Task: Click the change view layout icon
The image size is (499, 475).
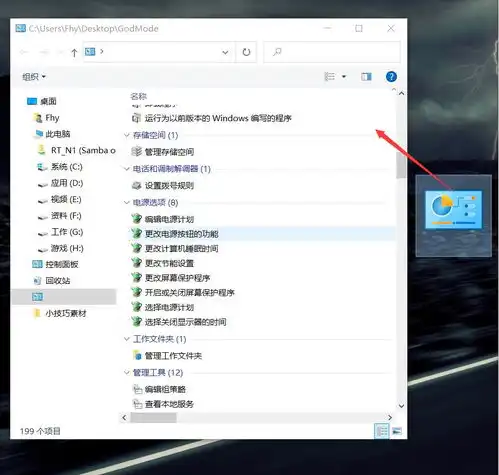Action: pyautogui.click(x=329, y=77)
